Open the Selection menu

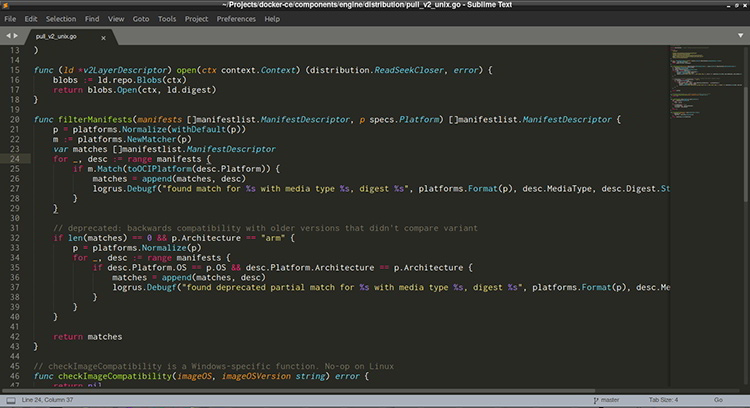[60, 19]
